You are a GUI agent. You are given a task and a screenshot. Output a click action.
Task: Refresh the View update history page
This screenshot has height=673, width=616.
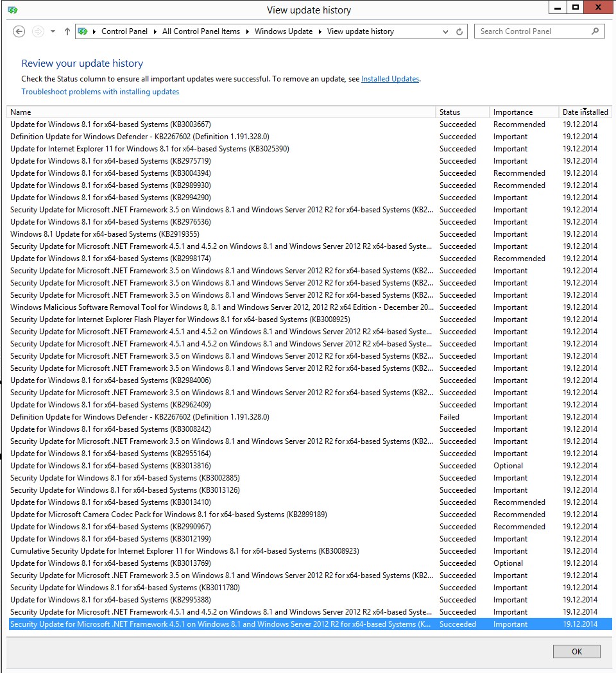[x=459, y=32]
